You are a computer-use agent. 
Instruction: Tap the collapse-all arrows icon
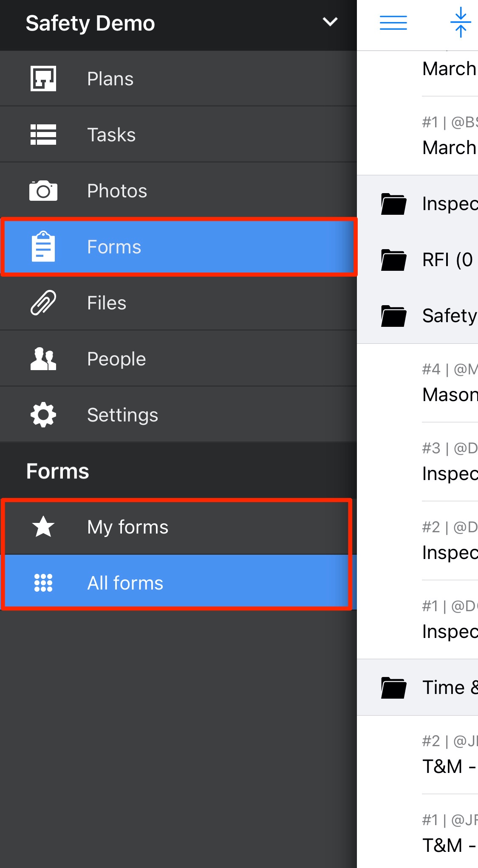(x=461, y=22)
